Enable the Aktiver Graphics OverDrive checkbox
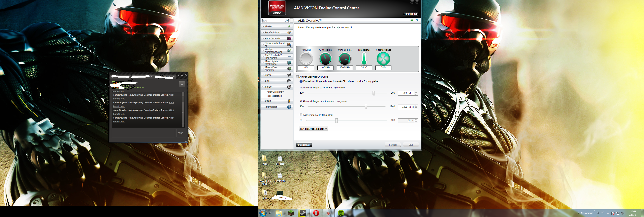 297,77
